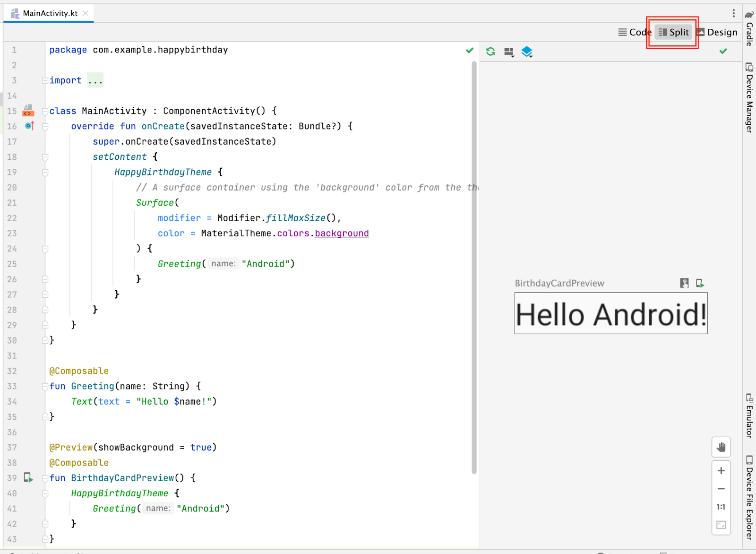Click fillMaxSize on line 22
Image resolution: width=756 pixels, height=554 pixels.
click(295, 218)
